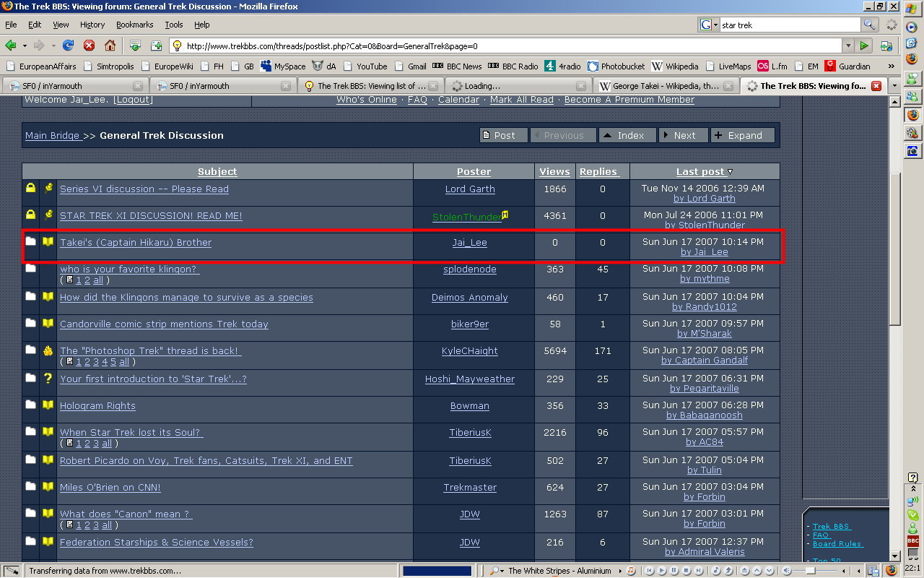Go to the Firefox Home page icon
The image size is (924, 578).
[110, 46]
